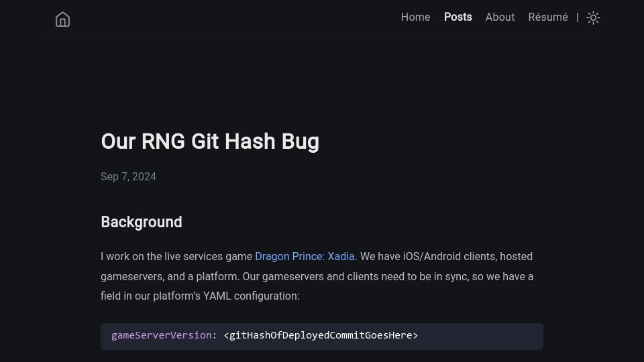The width and height of the screenshot is (644, 362).
Task: Toggle light theme with sun icon
Action: [593, 17]
